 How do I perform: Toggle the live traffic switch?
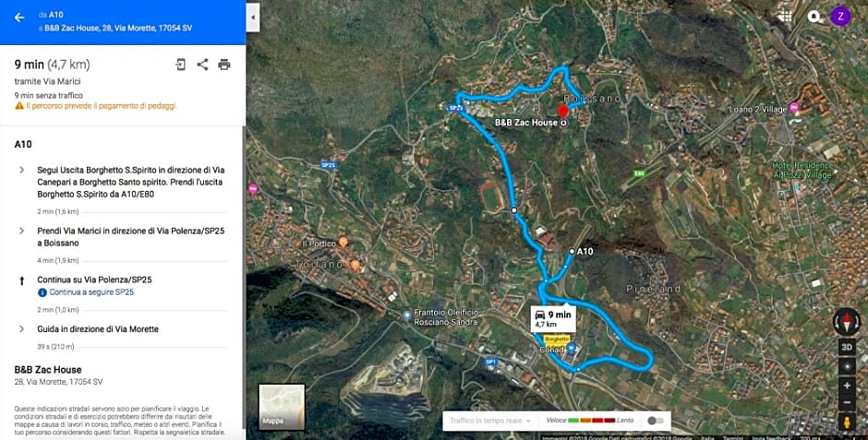[656, 421]
